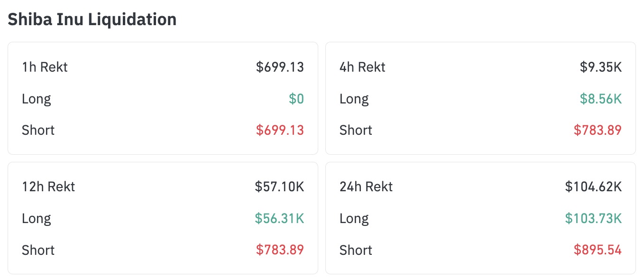This screenshot has width=644, height=280.
Task: Click the Short label in 12h card
Action: click(38, 250)
